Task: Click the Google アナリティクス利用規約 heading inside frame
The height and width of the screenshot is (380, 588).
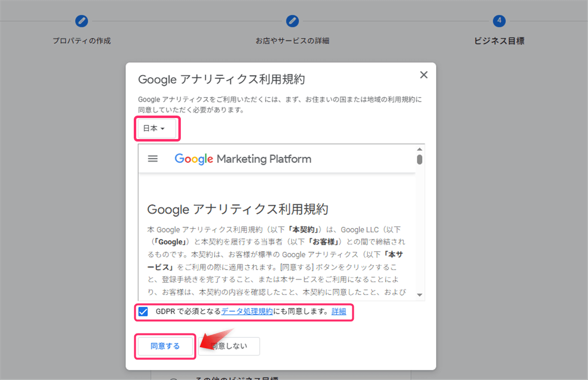Action: tap(238, 209)
